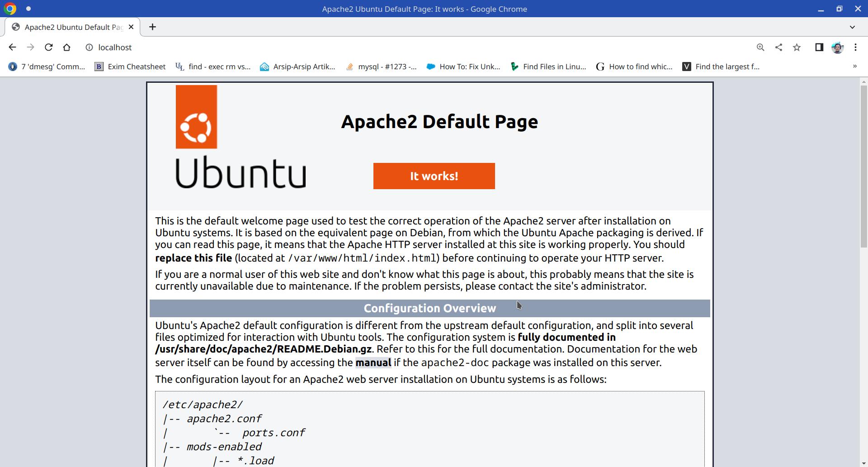Share this page via share icon

(778, 47)
